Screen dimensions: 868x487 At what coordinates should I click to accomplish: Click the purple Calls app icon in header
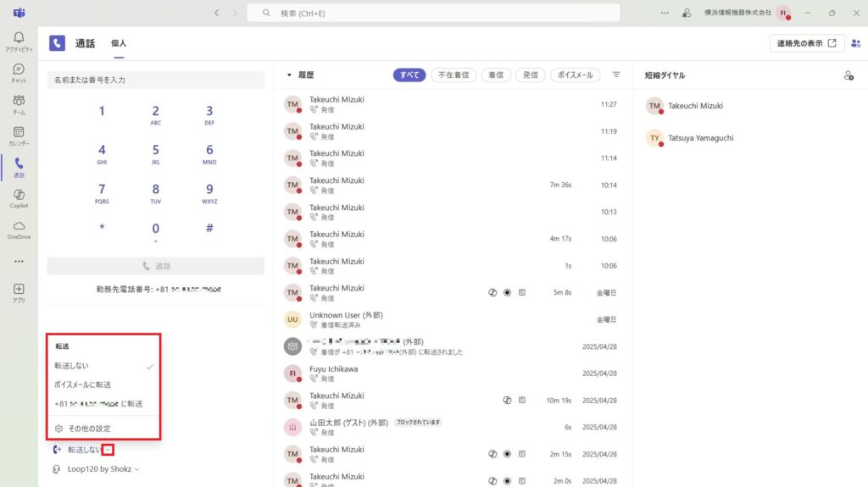coord(57,43)
